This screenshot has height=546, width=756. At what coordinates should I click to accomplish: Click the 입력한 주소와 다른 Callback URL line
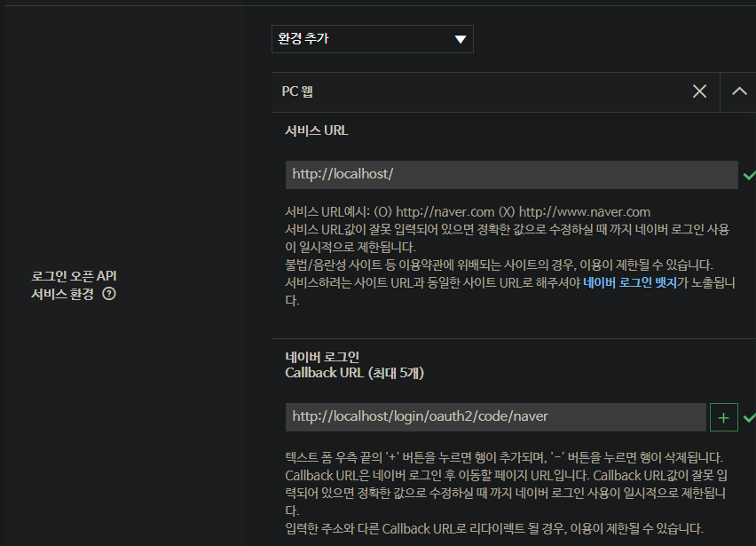point(494,528)
